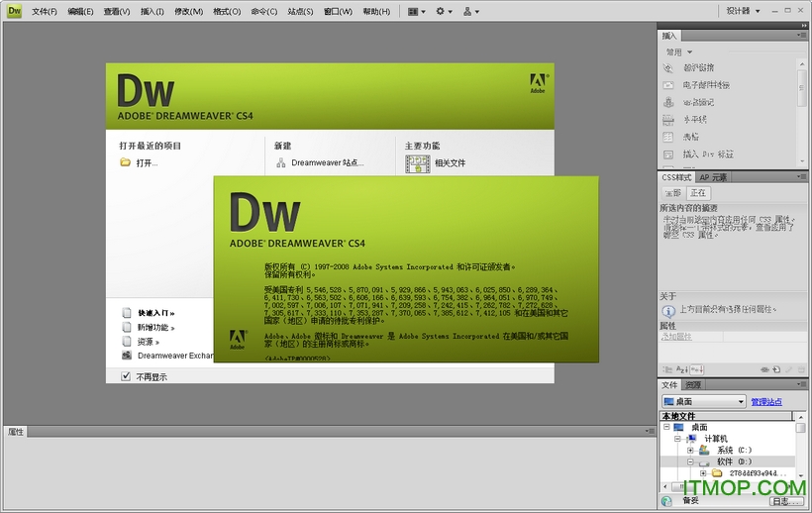Open the 桌面 site dropdown in Files panel
The image size is (812, 513).
click(704, 401)
